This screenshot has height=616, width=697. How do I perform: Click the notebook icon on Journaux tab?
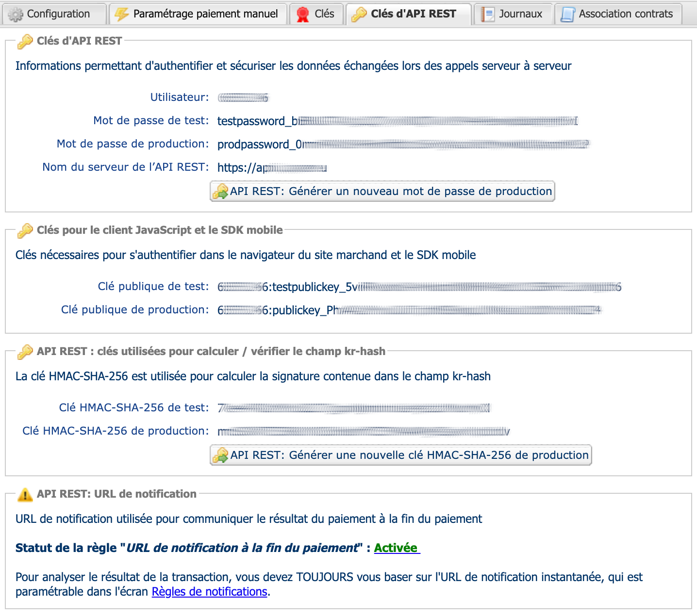(487, 15)
